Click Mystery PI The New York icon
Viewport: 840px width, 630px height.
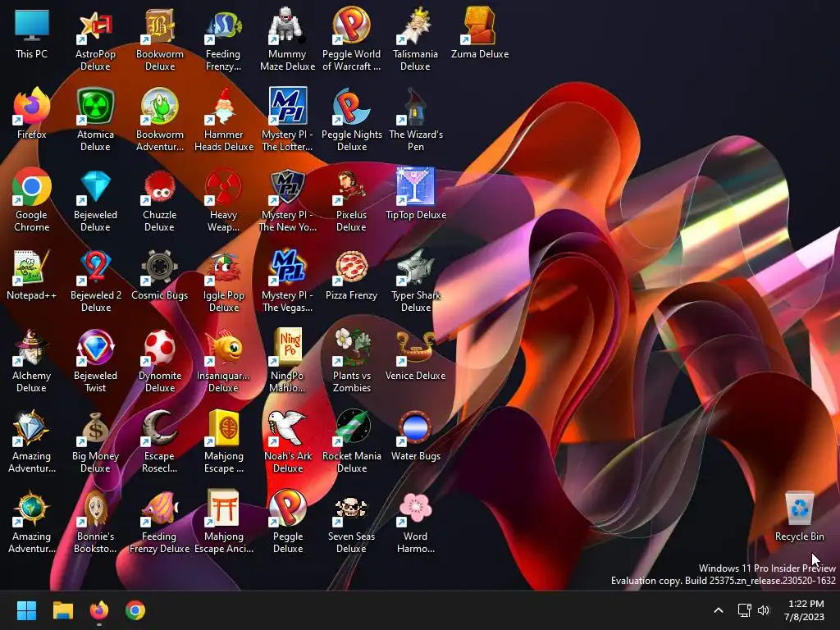pos(287,186)
